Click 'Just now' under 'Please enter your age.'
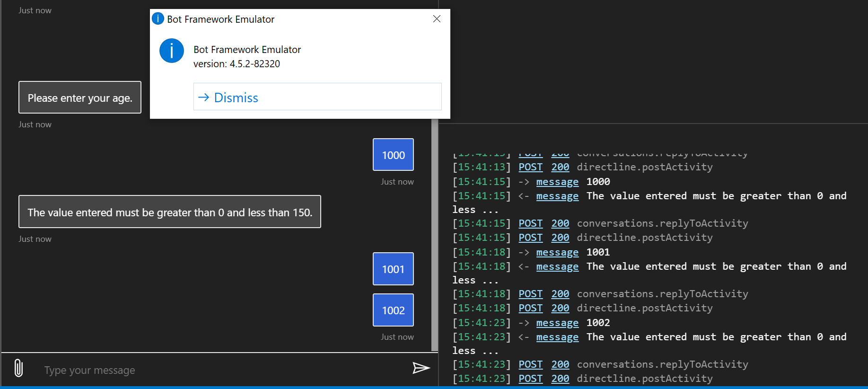 point(35,124)
